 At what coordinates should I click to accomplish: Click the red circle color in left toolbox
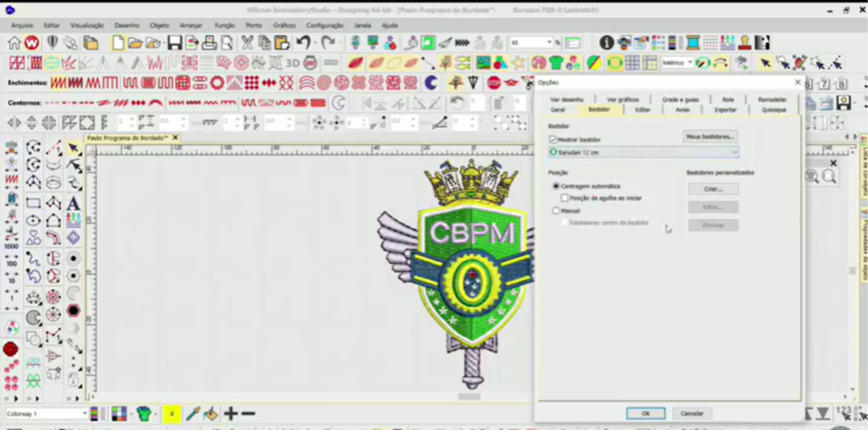click(x=10, y=349)
